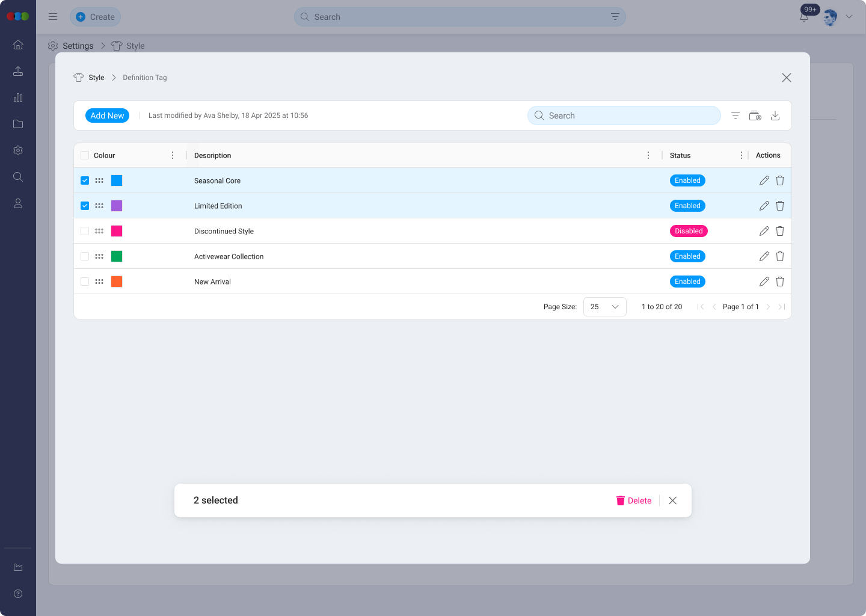This screenshot has height=616, width=866.
Task: Open the filter icon beside the table search
Action: coord(735,115)
